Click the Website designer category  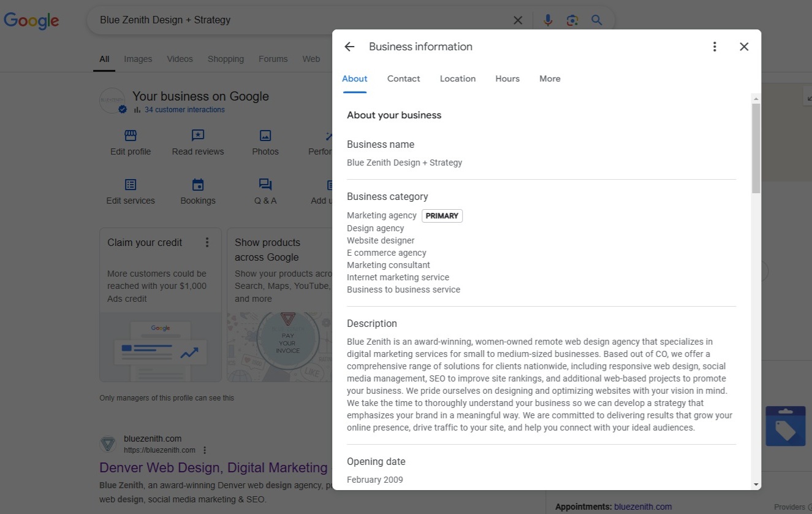(x=381, y=240)
